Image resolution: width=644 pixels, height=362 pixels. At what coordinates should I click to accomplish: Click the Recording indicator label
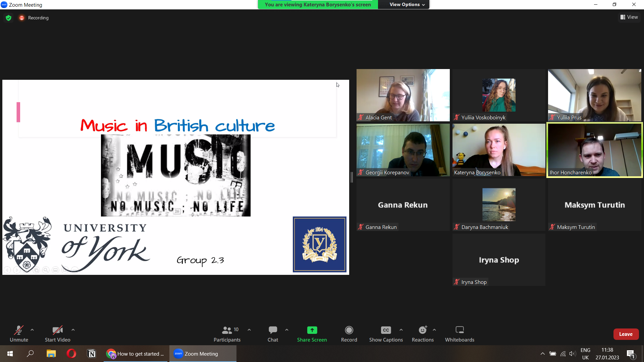point(38,18)
